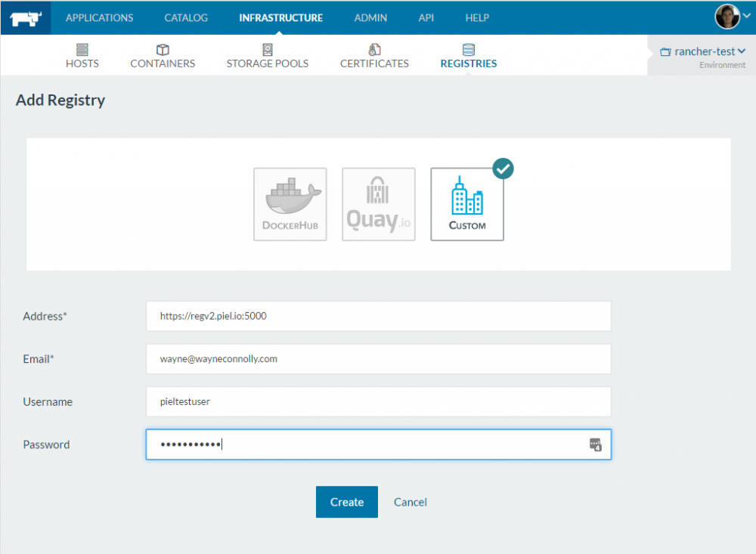Click the Cancel link
756x554 pixels.
click(410, 502)
